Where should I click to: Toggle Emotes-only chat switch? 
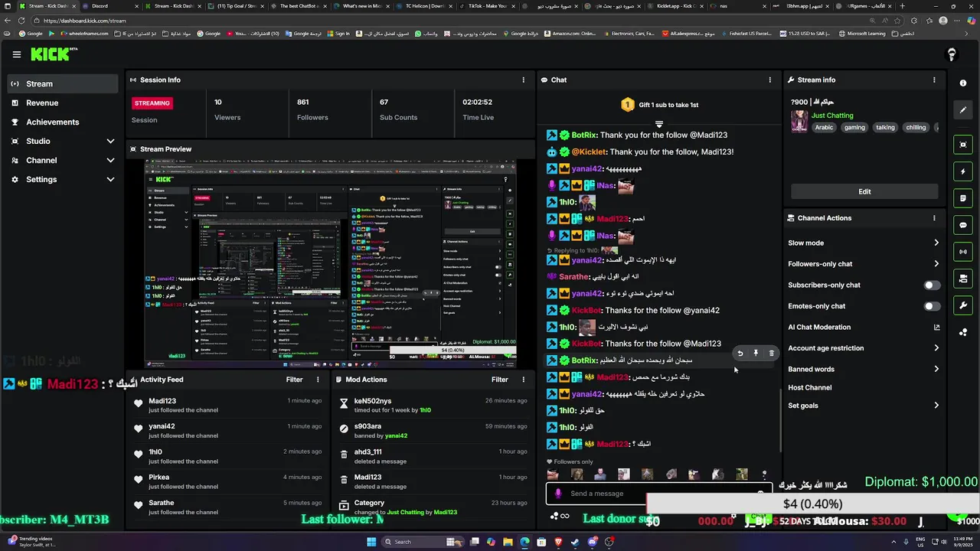coord(932,306)
